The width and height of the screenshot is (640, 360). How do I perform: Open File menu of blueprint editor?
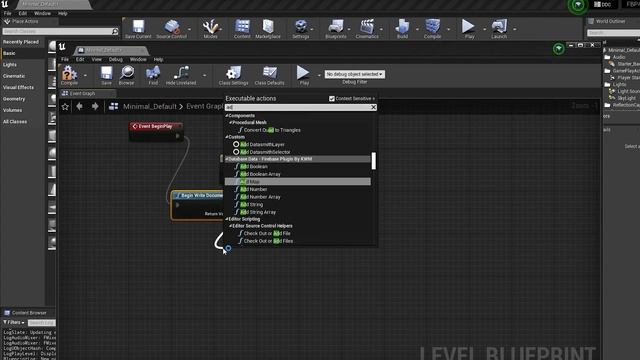pos(65,59)
